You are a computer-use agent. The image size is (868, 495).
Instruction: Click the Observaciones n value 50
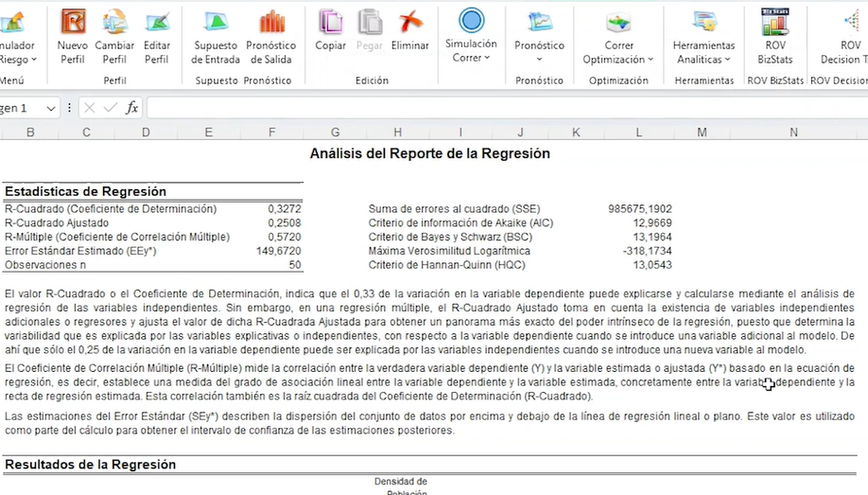(295, 265)
